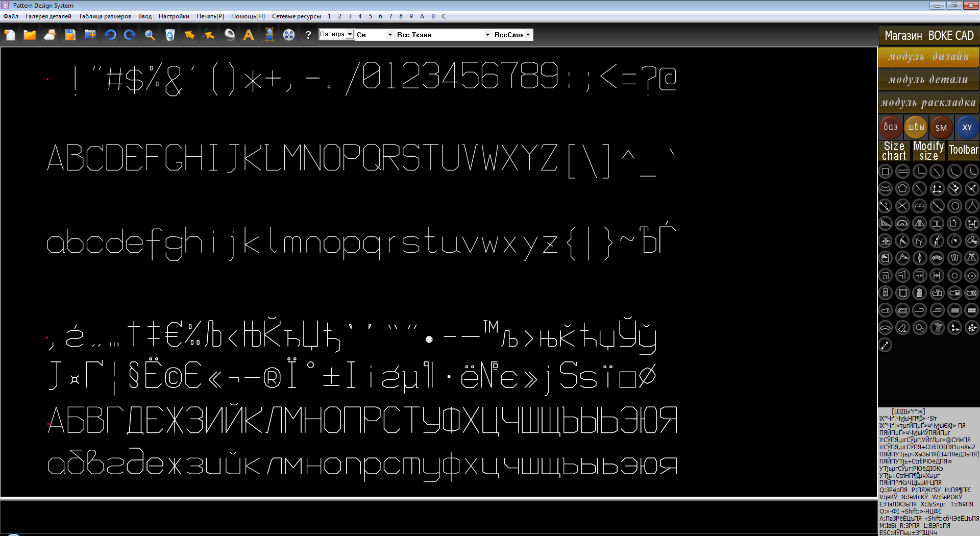Click the Магазин BOKE CAD button
The height and width of the screenshot is (536, 980).
point(929,35)
